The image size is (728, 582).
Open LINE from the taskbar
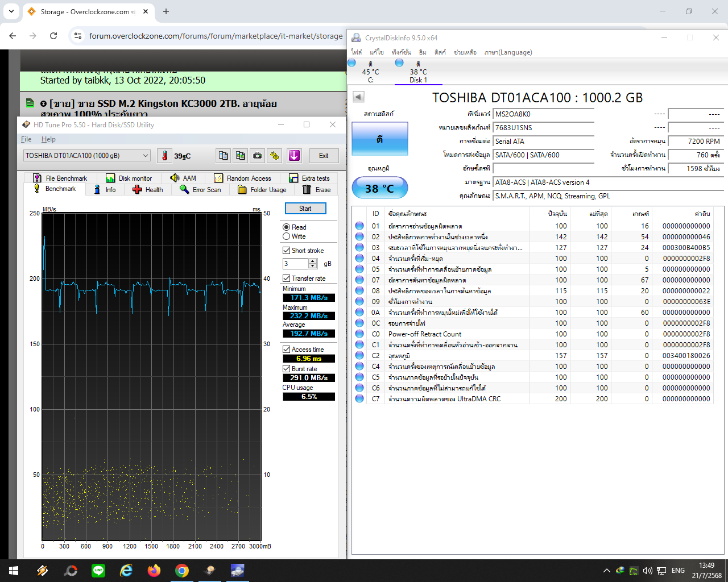98,570
